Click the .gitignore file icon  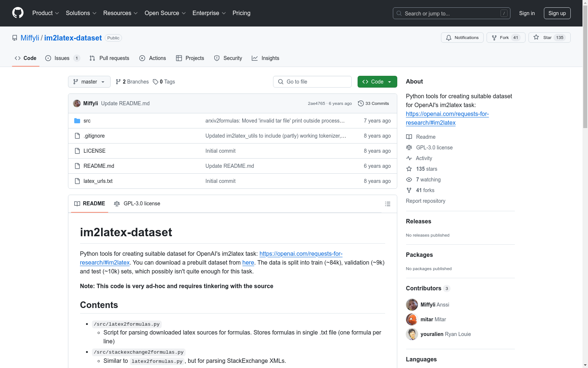coord(77,136)
